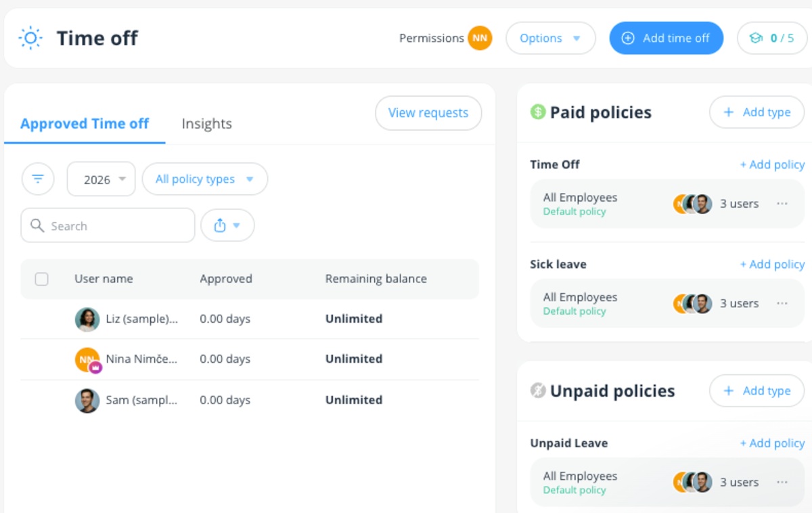Screen dimensions: 812x513
Task: Click user avatars in Unpaid Leave policy
Action: pyautogui.click(x=693, y=482)
